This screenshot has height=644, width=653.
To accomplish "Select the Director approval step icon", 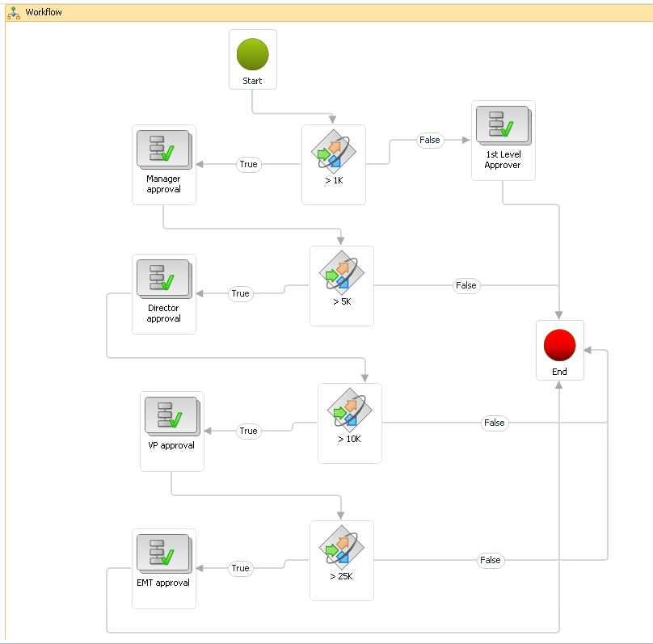I will [163, 279].
